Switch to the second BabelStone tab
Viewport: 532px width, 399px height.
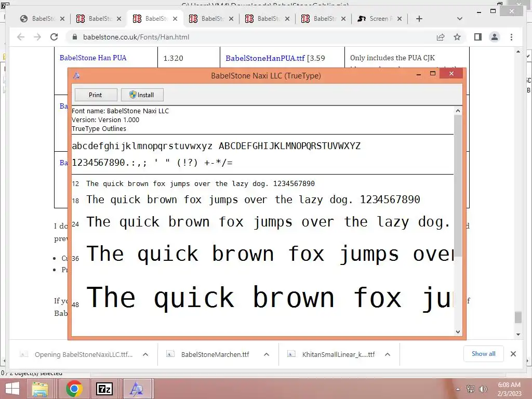coord(99,19)
